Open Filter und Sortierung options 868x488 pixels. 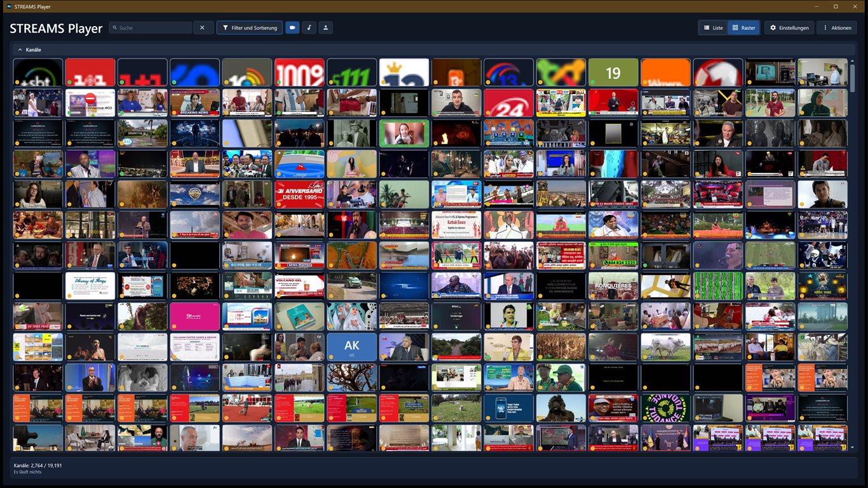pyautogui.click(x=249, y=28)
